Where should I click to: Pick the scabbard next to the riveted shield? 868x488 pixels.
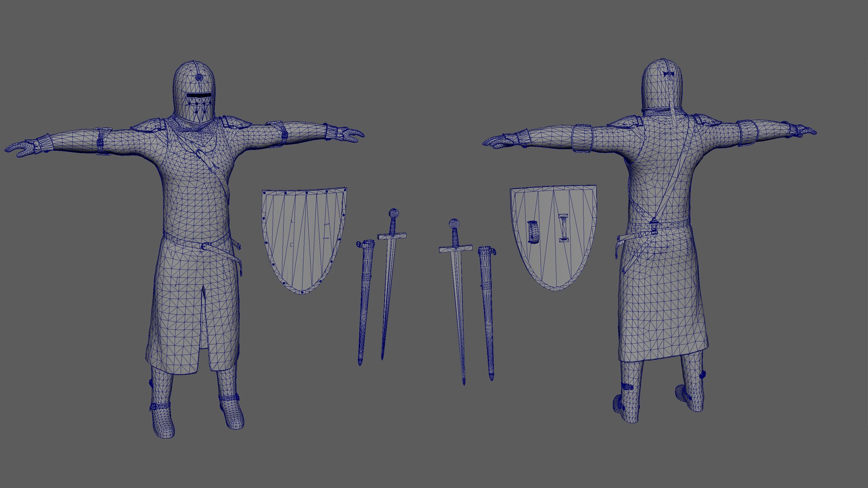(365, 302)
